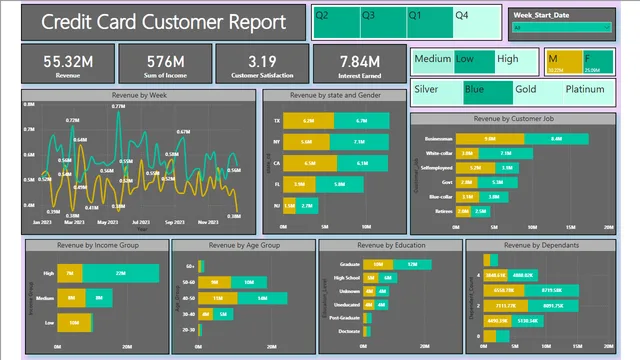Click White-collar teal bar labeled 7.1M

point(506,153)
